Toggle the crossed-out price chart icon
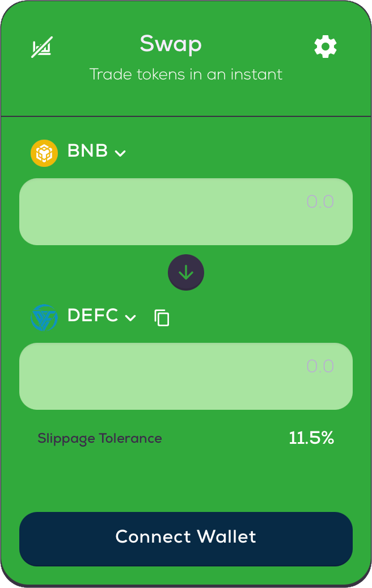 42,47
